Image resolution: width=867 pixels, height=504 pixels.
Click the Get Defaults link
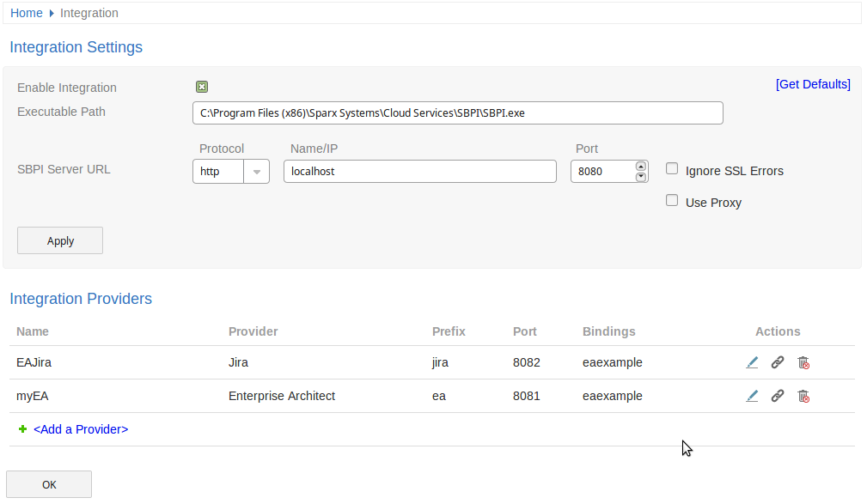point(813,84)
